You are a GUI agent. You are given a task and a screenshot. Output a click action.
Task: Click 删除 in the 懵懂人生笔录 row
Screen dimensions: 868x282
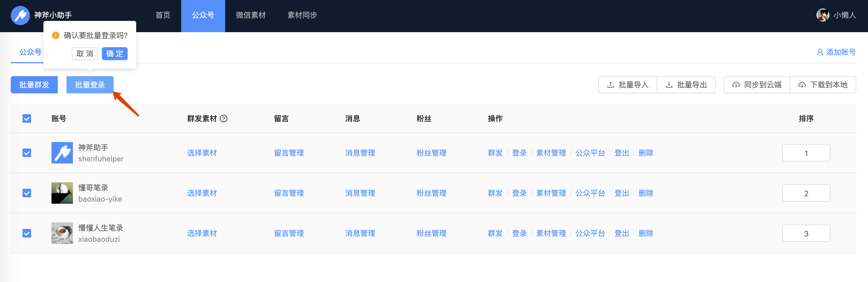pyautogui.click(x=646, y=233)
